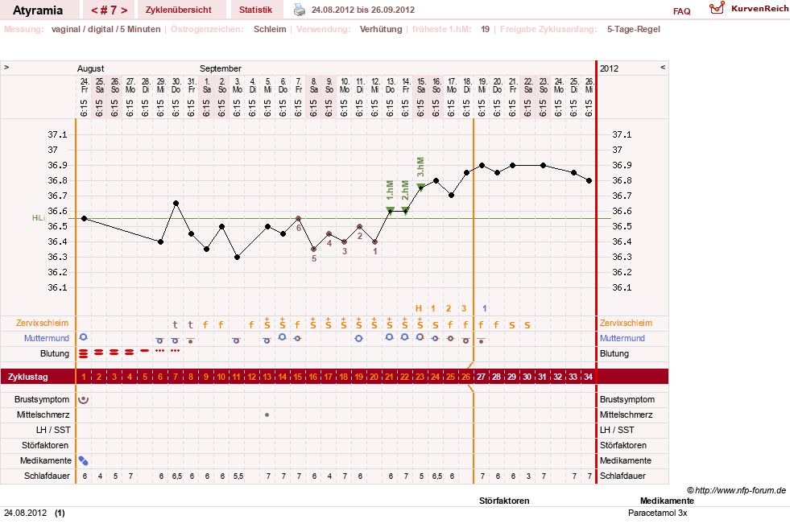Click the bold Störfaktoren heading below the chart
Image resolution: width=790 pixels, height=532 pixels.
click(x=504, y=501)
